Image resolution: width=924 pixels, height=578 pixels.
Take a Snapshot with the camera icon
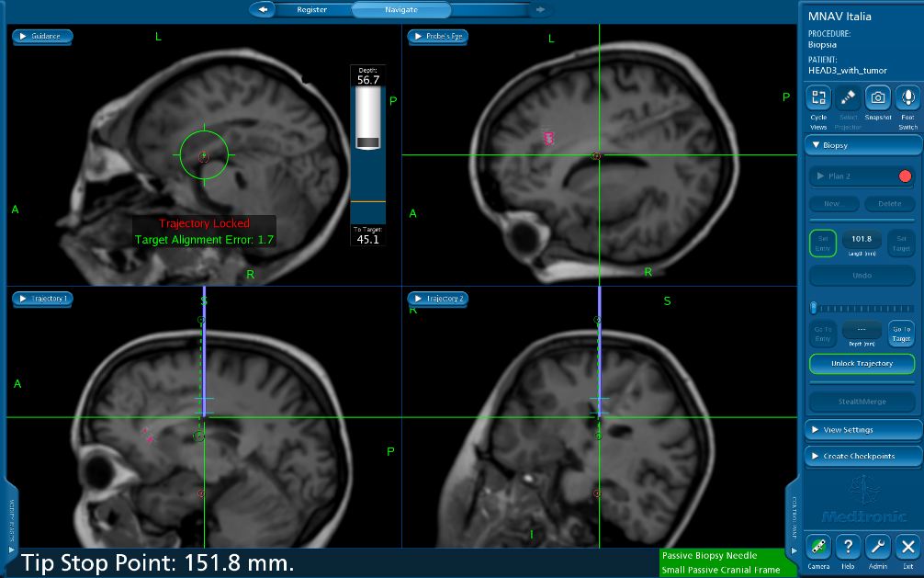point(877,98)
